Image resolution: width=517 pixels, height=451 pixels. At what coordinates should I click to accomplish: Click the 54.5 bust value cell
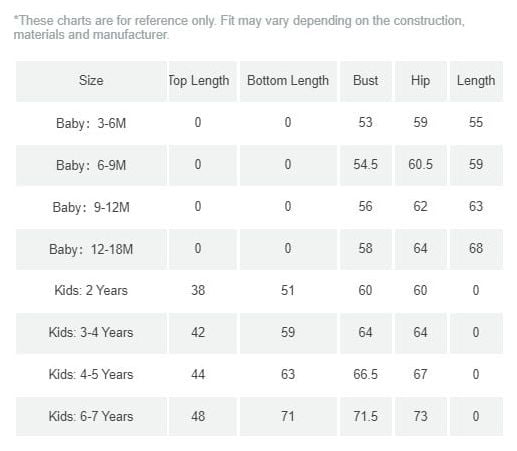click(x=366, y=165)
